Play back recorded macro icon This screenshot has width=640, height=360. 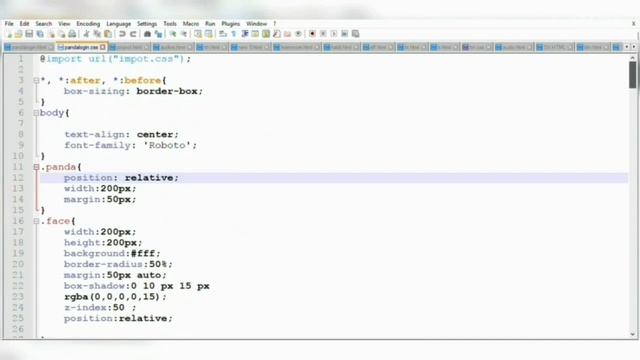(x=334, y=34)
